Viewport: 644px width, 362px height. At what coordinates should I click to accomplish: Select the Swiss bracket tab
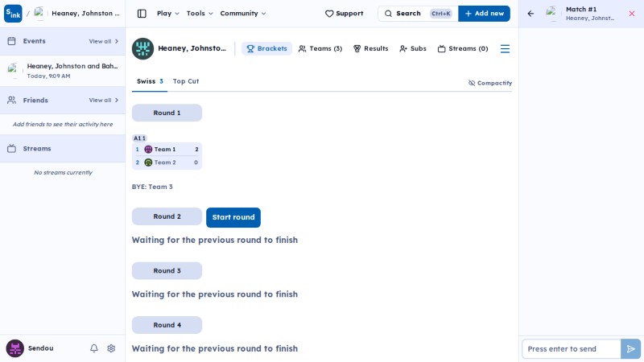(150, 81)
